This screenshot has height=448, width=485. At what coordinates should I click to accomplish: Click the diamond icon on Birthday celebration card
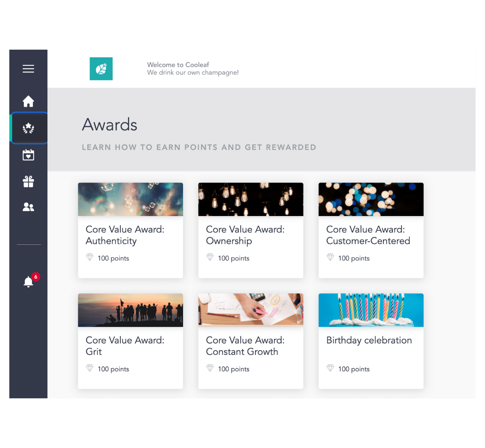click(x=330, y=368)
